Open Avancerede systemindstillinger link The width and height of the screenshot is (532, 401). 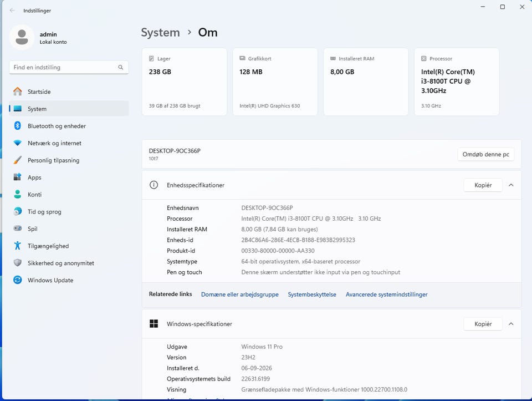(x=386, y=295)
